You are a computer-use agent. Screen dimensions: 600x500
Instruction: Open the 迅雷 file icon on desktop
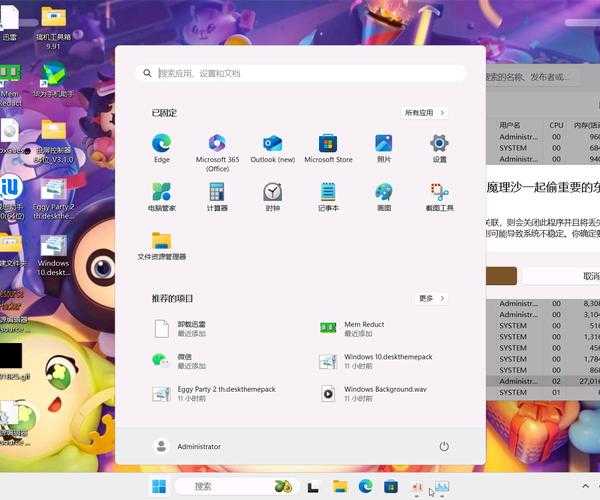point(9,21)
